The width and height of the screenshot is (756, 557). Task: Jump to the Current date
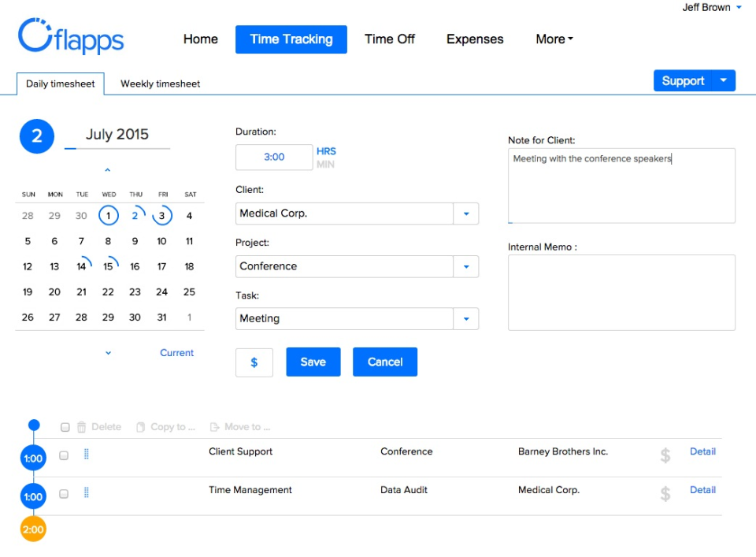pyautogui.click(x=176, y=353)
